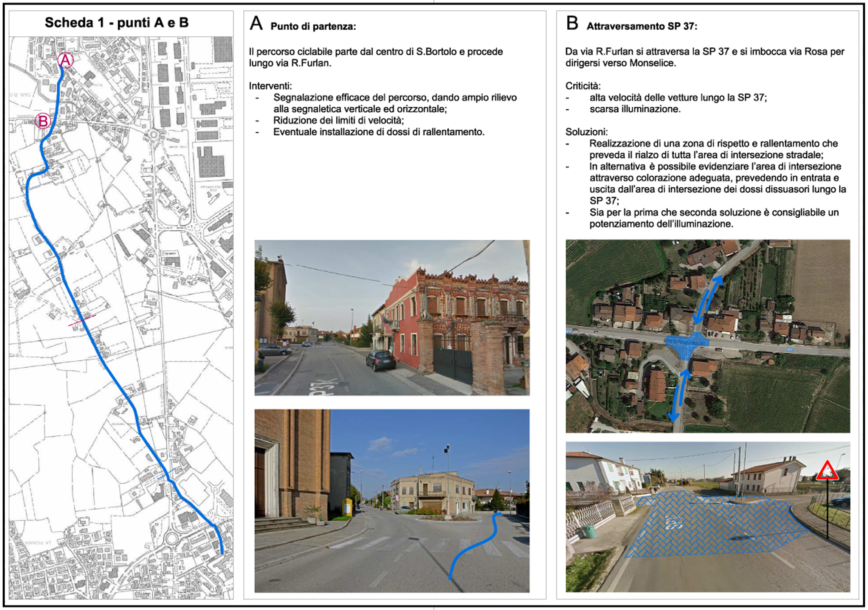Click the church roundabout photo with blue path
This screenshot has height=610, width=868.
pos(392,501)
